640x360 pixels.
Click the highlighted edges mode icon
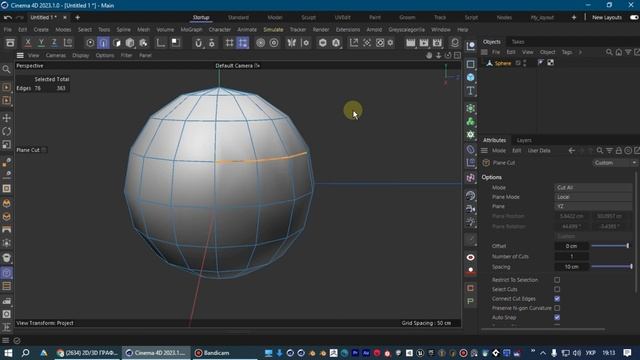103,43
